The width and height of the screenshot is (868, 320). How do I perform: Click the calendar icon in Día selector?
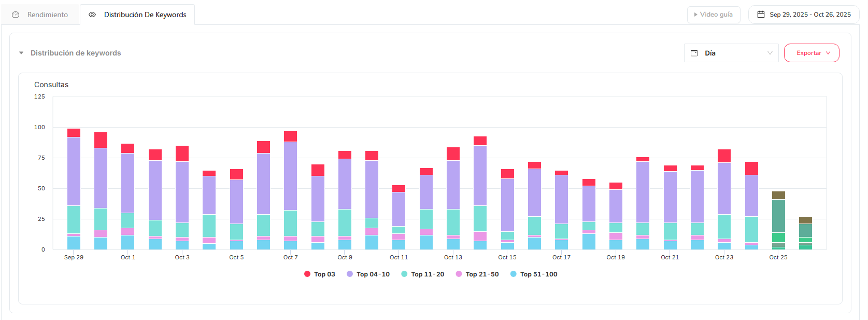[x=694, y=53]
